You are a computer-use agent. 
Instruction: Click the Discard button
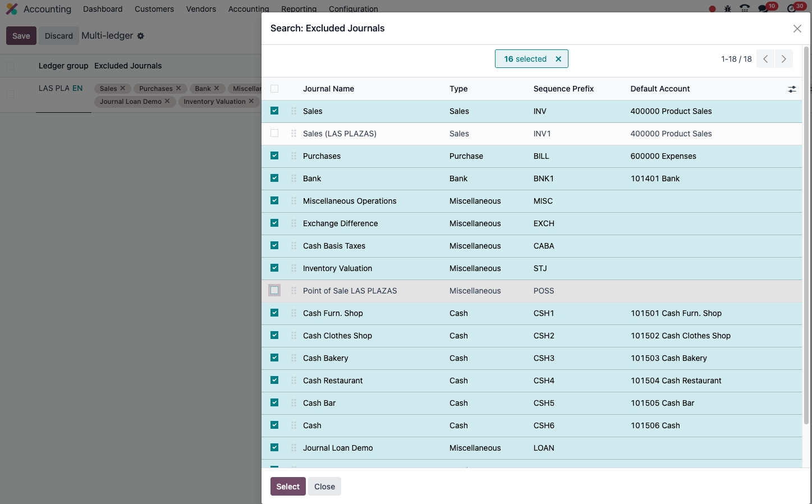pyautogui.click(x=59, y=36)
